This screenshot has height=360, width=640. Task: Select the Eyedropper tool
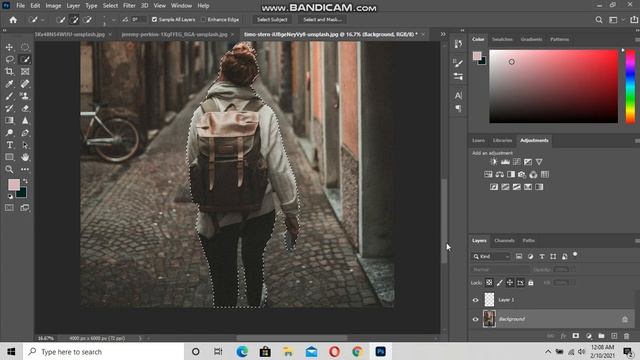9,84
